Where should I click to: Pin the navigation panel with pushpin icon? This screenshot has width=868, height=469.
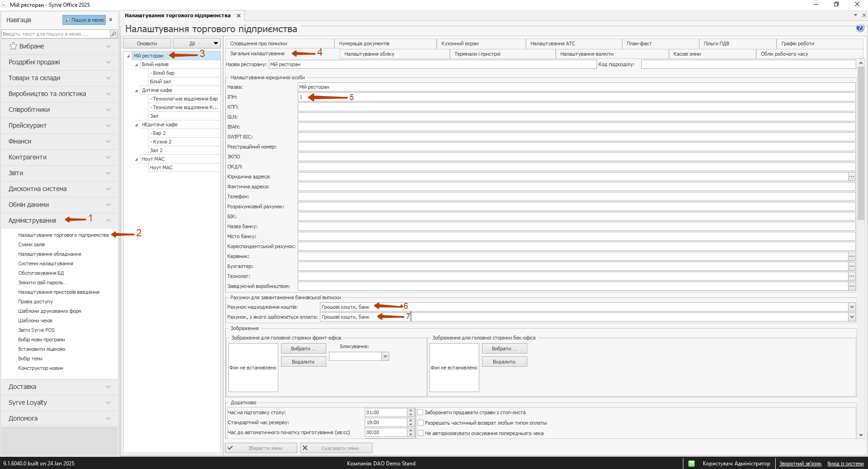[x=111, y=20]
